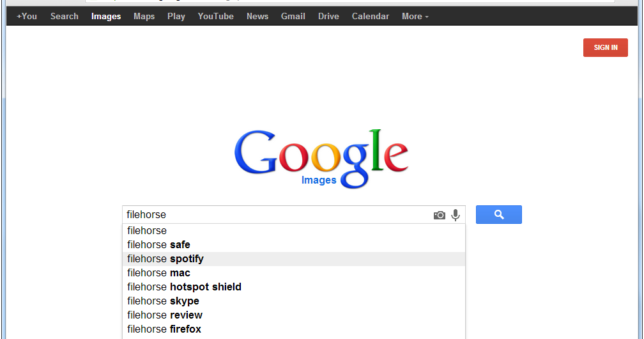Open the Drive link
The height and width of the screenshot is (339, 644).
[328, 17]
